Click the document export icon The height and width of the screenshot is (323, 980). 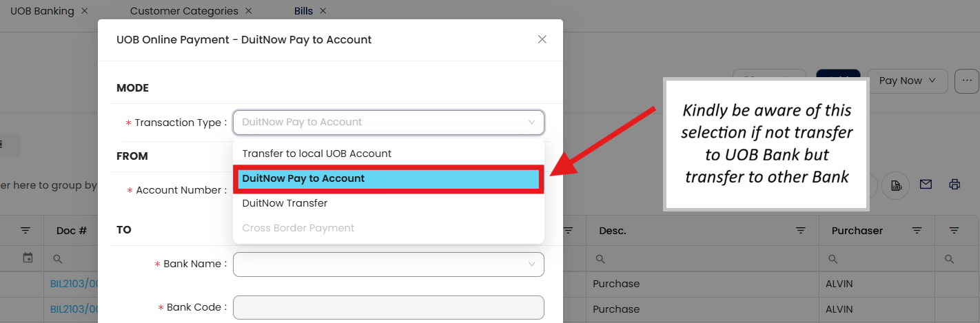[896, 185]
